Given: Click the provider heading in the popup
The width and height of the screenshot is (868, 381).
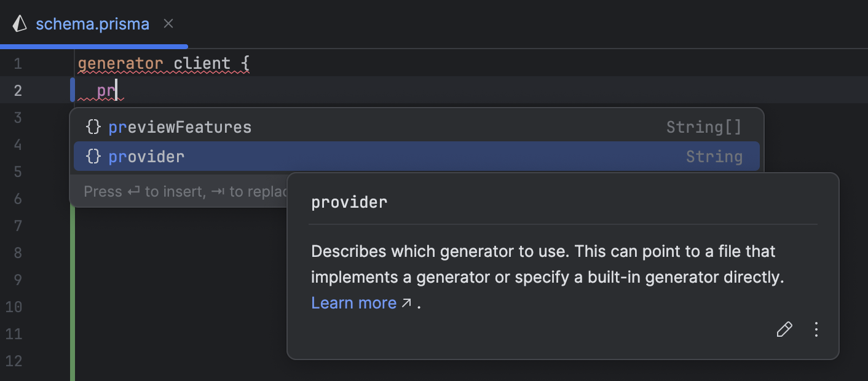Looking at the screenshot, I should point(349,202).
